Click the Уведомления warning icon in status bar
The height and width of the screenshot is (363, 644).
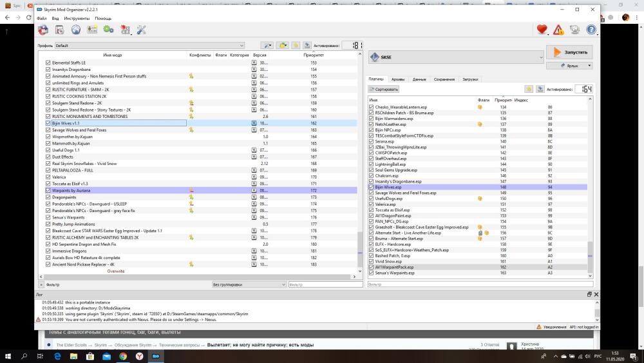pyautogui.click(x=539, y=327)
